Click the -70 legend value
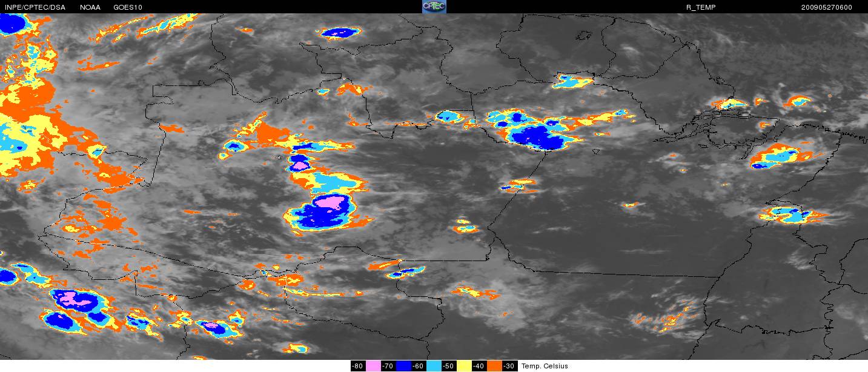 pyautogui.click(x=388, y=366)
